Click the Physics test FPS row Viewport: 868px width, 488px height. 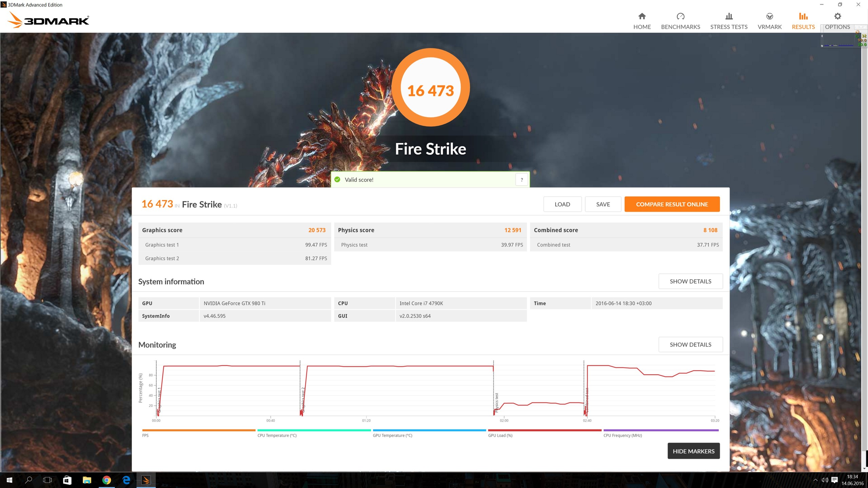[x=430, y=245]
